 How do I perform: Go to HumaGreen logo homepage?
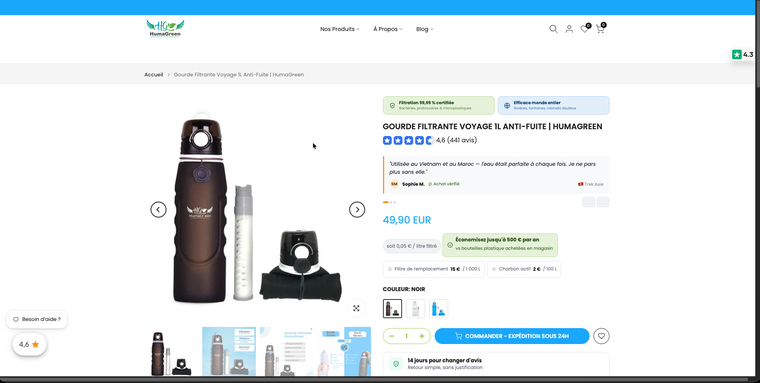pyautogui.click(x=165, y=29)
